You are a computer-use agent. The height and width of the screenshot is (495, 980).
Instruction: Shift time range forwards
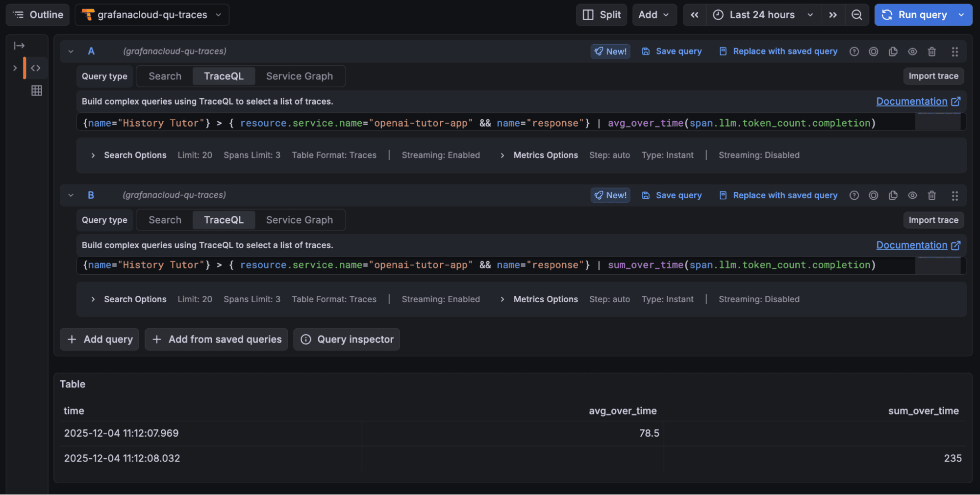click(x=832, y=15)
